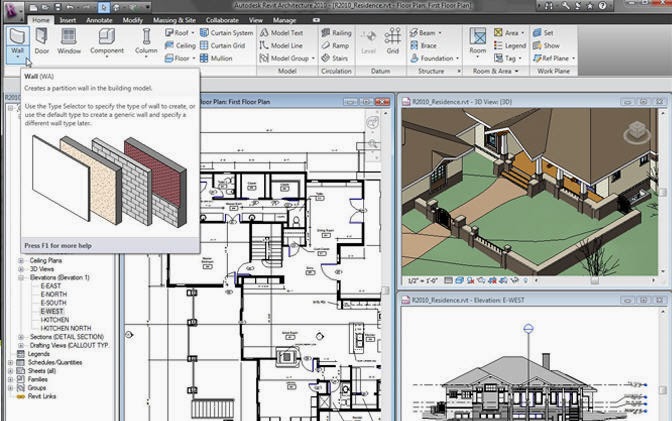Select the Model Group tool
Screen dimensions: 672x421
[x=285, y=58]
